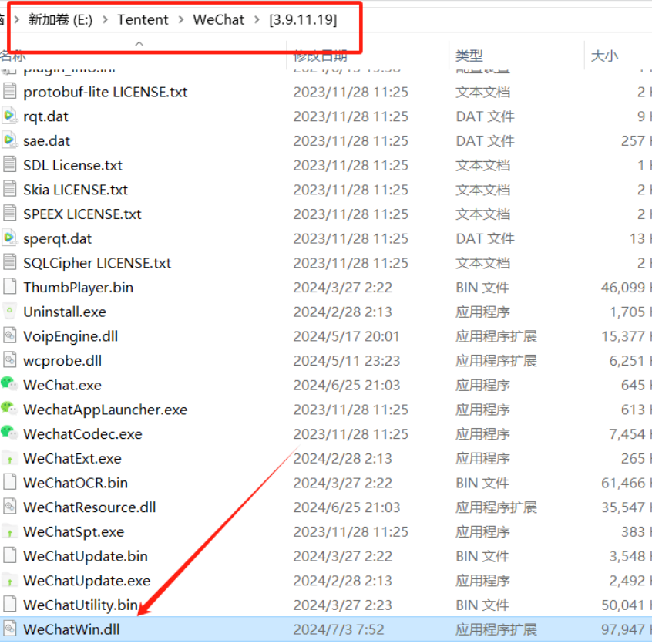
Task: Select the file named WeChatUtility.bin
Action: click(81, 605)
